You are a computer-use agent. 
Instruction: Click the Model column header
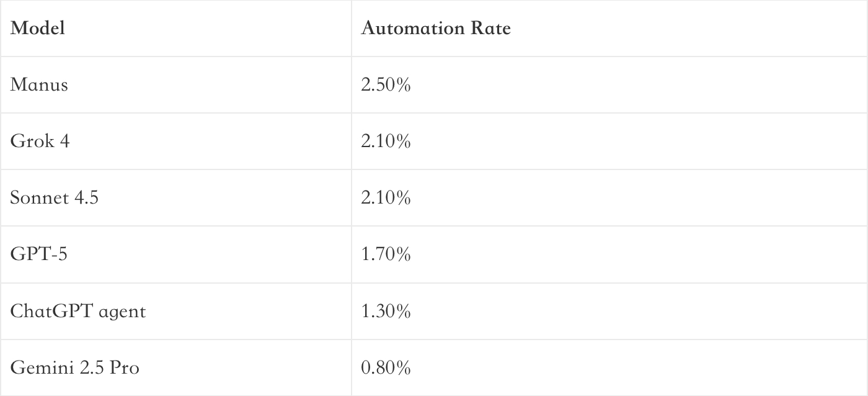[x=37, y=29]
